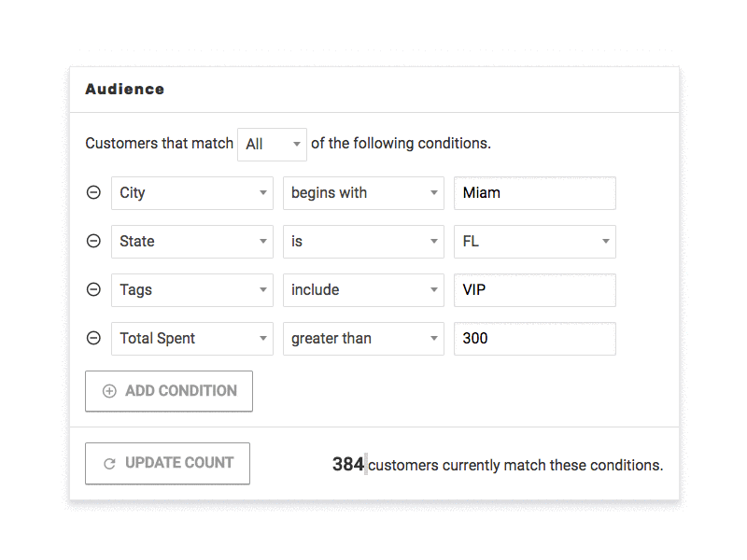Click the Miam city text field

535,193
